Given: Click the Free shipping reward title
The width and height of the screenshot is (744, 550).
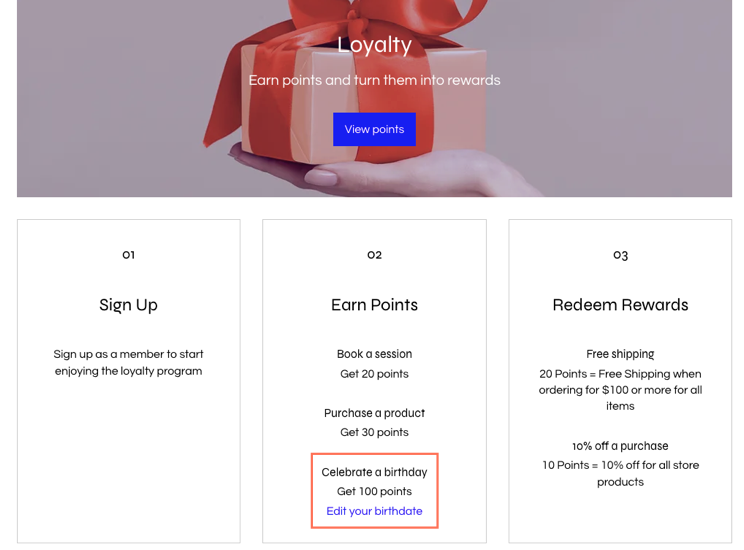Looking at the screenshot, I should click(620, 354).
